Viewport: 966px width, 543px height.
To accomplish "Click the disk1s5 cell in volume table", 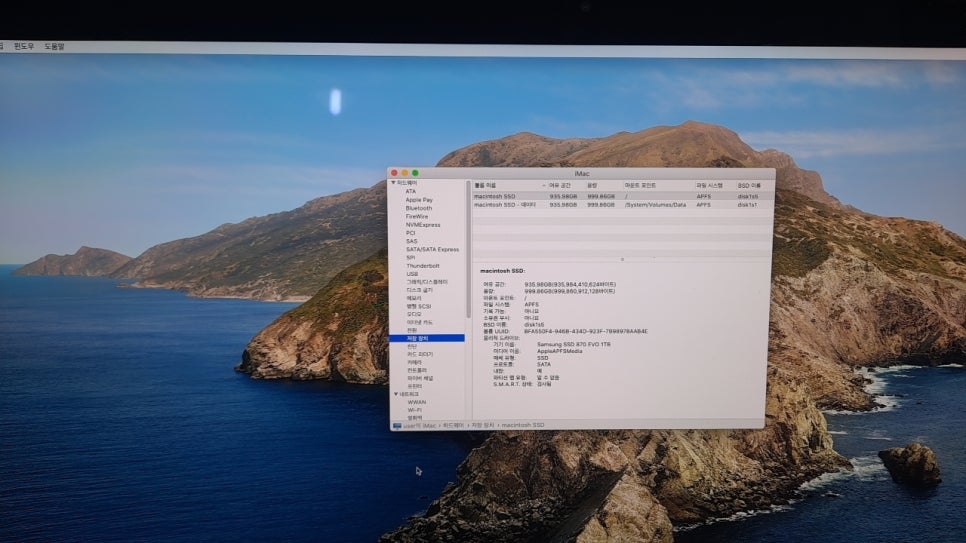I will pyautogui.click(x=748, y=197).
